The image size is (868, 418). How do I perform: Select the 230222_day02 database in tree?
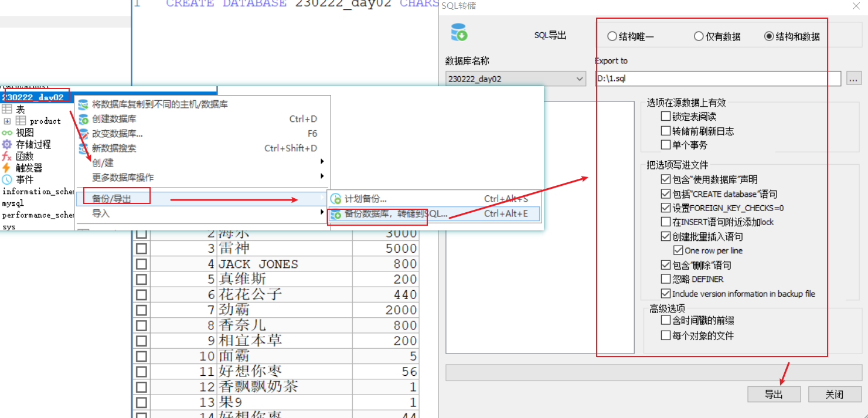33,97
